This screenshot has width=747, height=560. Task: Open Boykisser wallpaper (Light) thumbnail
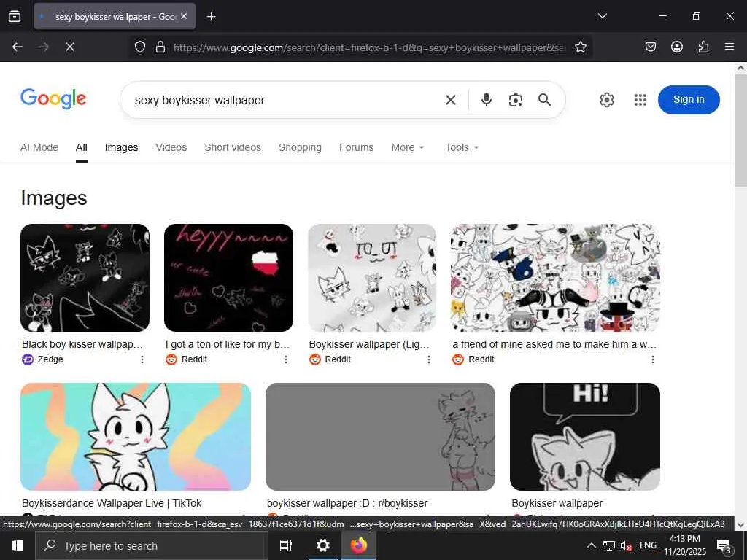(372, 278)
